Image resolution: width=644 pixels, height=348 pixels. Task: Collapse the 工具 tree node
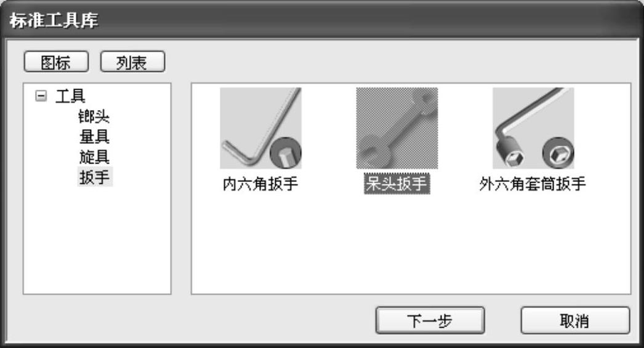[x=41, y=96]
